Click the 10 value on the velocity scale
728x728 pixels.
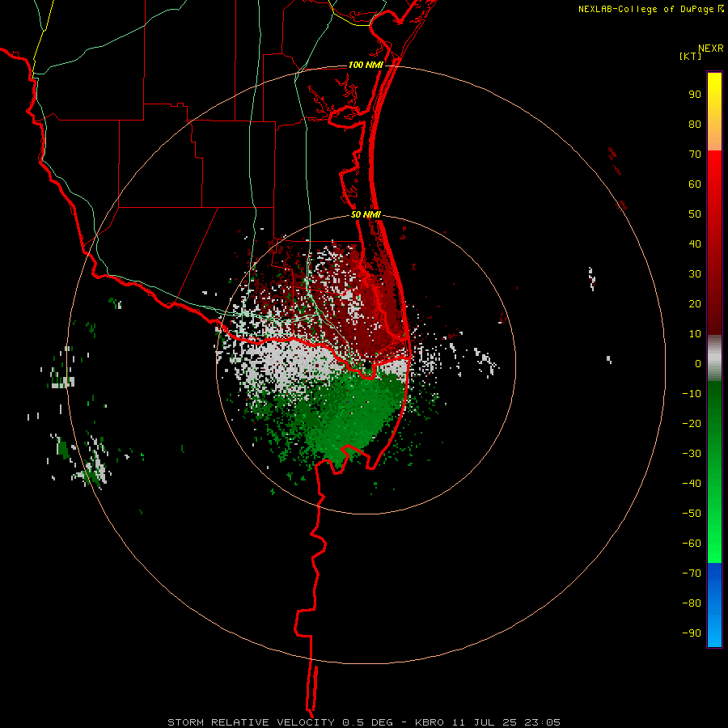695,334
